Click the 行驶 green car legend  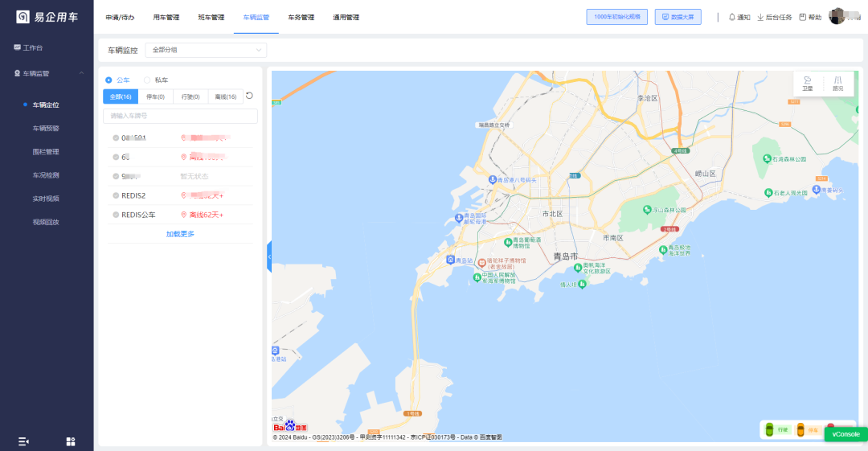tap(776, 429)
